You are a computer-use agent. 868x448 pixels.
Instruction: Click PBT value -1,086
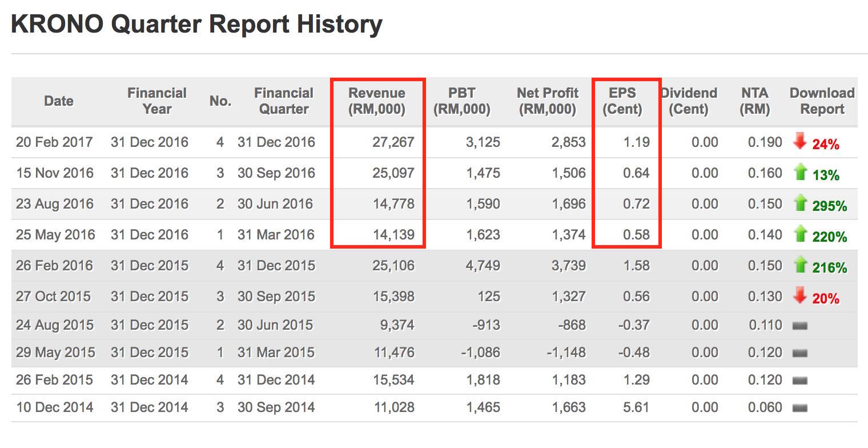pyautogui.click(x=481, y=353)
